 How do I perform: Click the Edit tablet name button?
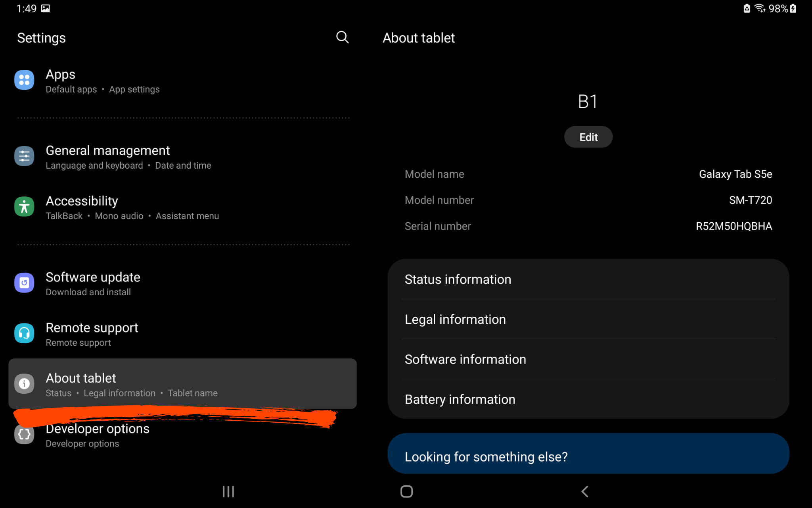click(588, 137)
